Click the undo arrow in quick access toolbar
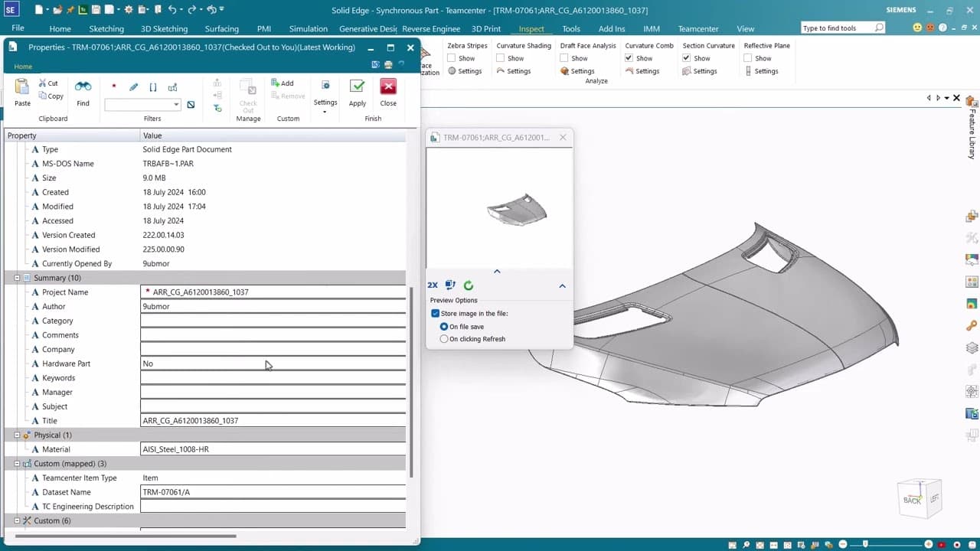Image resolution: width=980 pixels, height=551 pixels. click(172, 9)
